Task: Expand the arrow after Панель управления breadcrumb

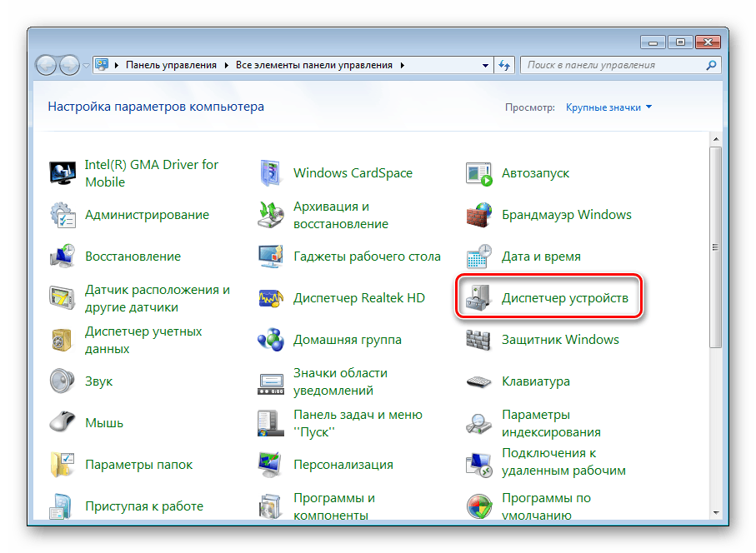Action: pos(226,66)
